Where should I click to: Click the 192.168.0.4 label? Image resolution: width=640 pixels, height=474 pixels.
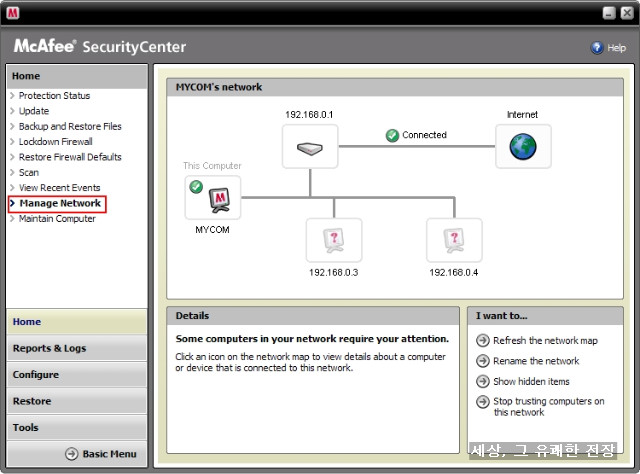[453, 273]
